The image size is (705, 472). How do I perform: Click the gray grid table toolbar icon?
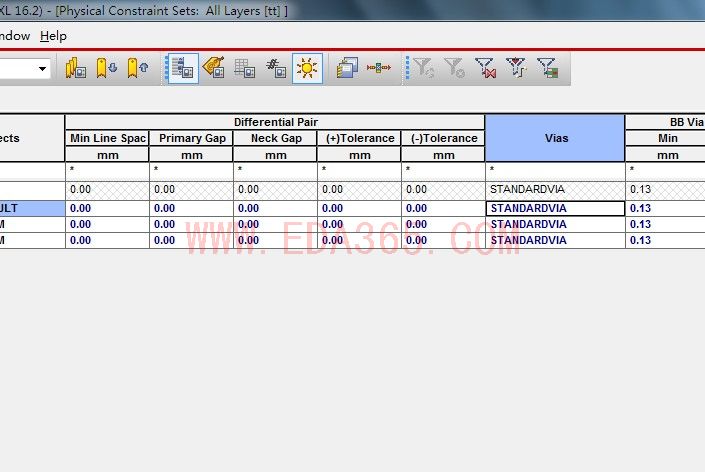pos(244,68)
